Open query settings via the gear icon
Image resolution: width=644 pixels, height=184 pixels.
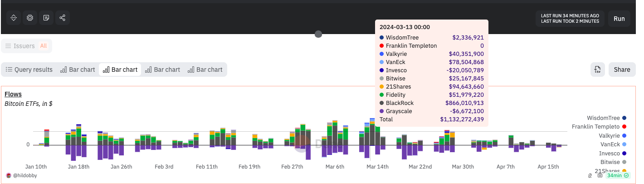[x=30, y=18]
